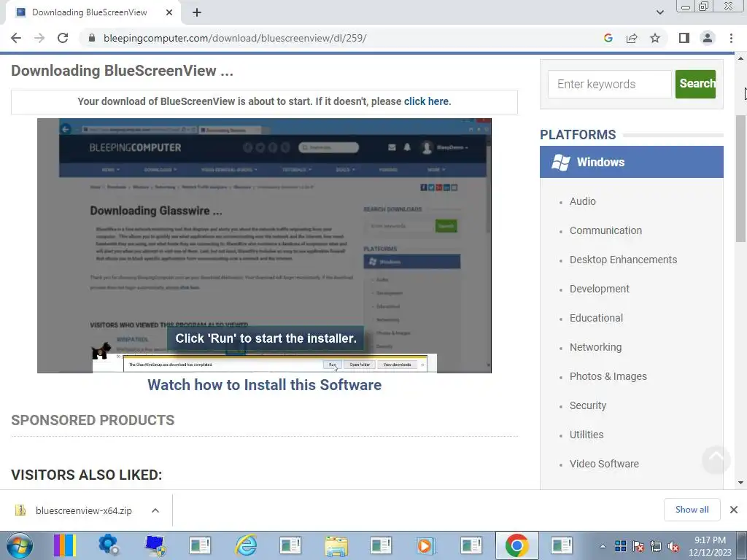The image size is (747, 560).
Task: Open the Security category
Action: tap(588, 405)
